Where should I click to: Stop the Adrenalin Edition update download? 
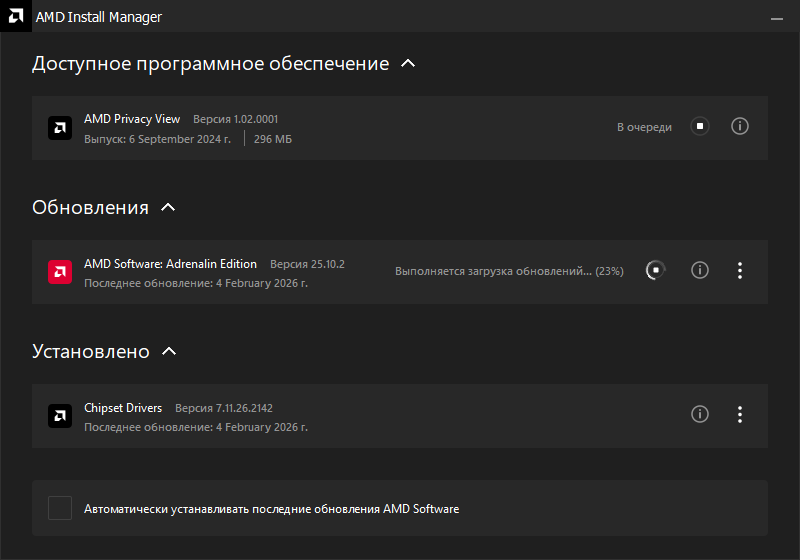655,270
